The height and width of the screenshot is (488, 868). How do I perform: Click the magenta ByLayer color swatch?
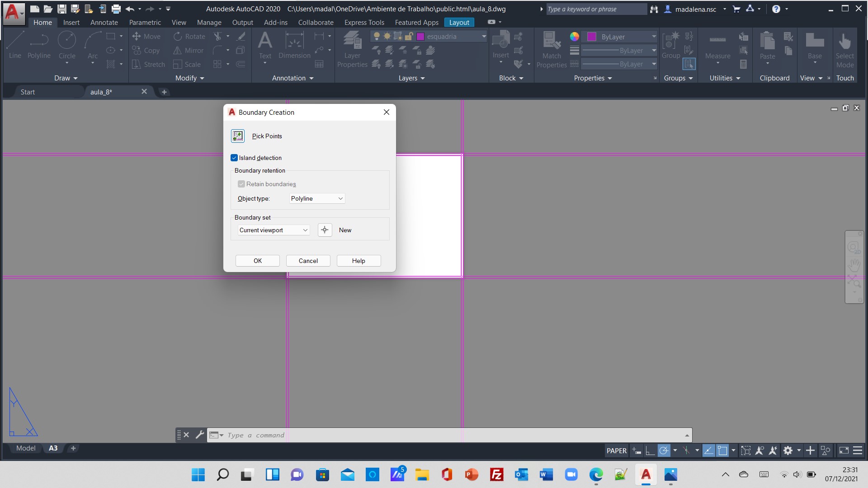coord(592,37)
